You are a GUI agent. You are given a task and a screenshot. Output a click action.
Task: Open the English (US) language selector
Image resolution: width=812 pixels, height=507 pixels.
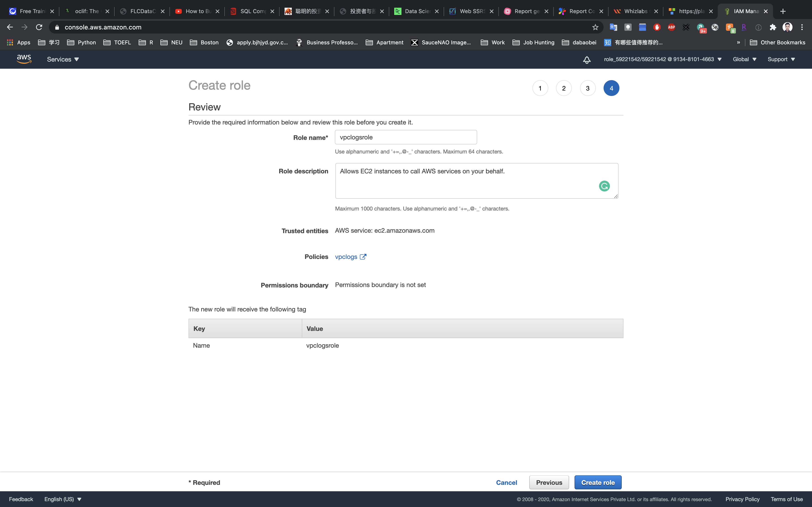coord(63,499)
